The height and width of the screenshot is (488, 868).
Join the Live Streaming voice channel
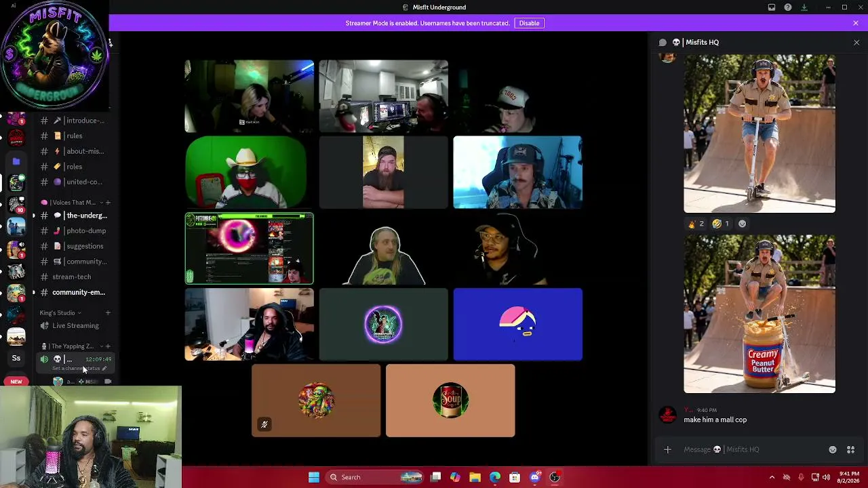[x=76, y=325]
